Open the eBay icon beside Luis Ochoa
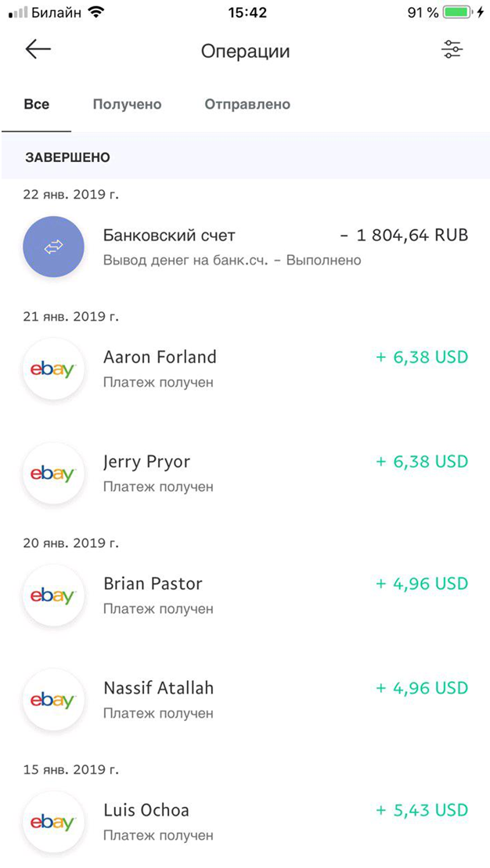Screen dimensions: 490x868 pos(53,822)
